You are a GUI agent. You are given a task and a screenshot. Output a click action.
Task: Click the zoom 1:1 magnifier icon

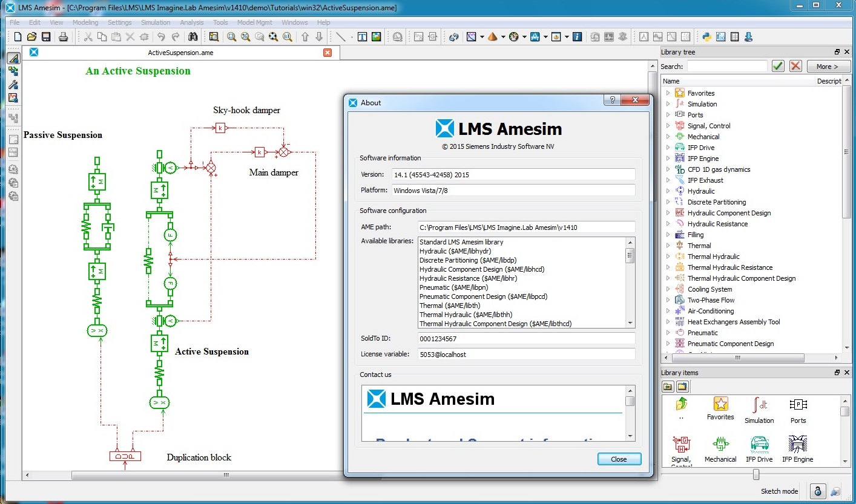click(287, 37)
